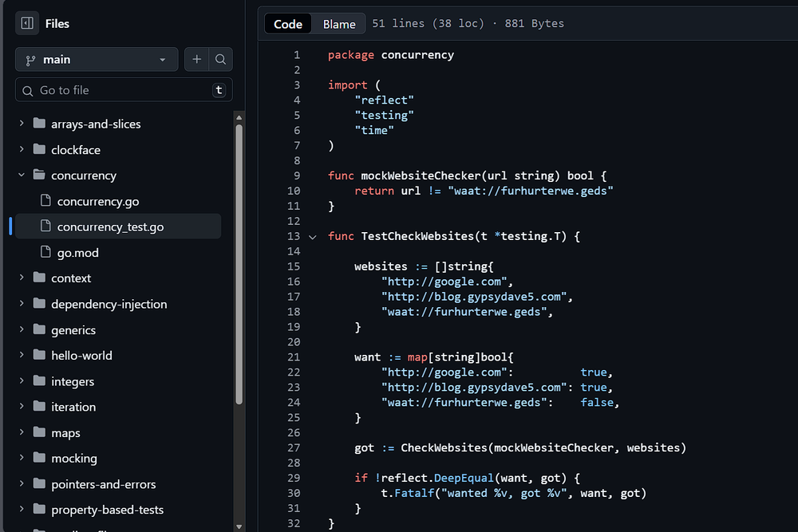Select the Code tab

point(287,23)
